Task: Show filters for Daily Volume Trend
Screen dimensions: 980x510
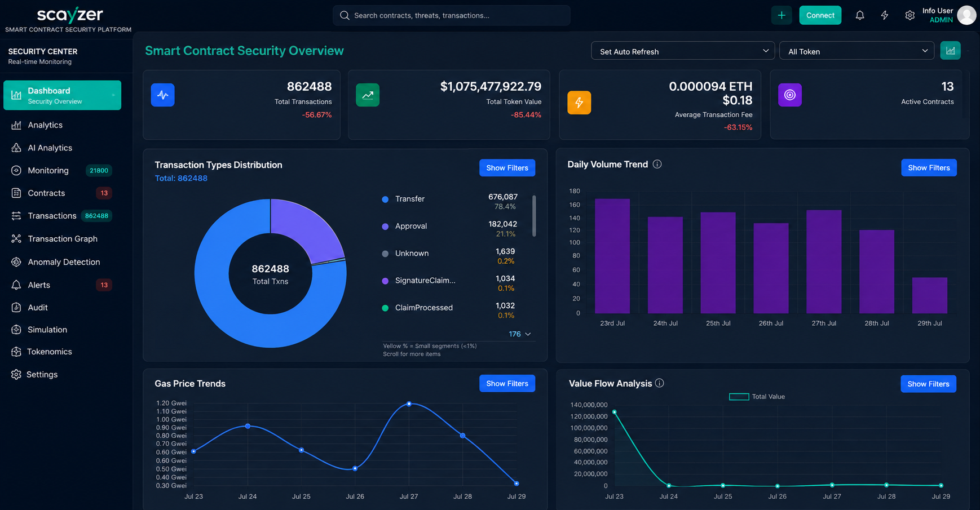Action: pyautogui.click(x=929, y=168)
